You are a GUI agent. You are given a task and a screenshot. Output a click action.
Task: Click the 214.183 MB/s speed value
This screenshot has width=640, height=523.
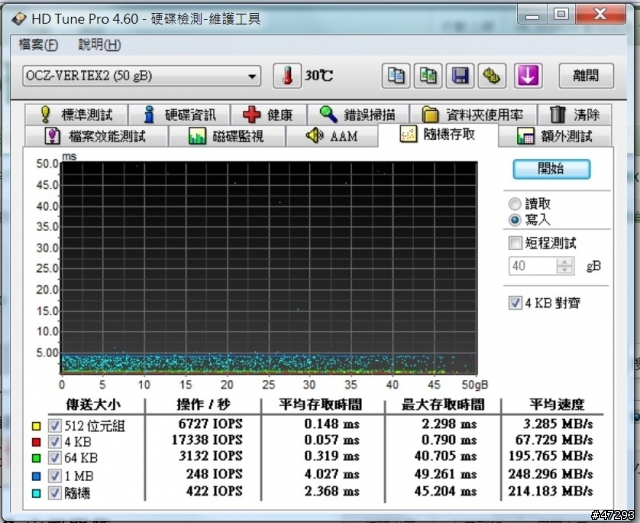(x=550, y=491)
